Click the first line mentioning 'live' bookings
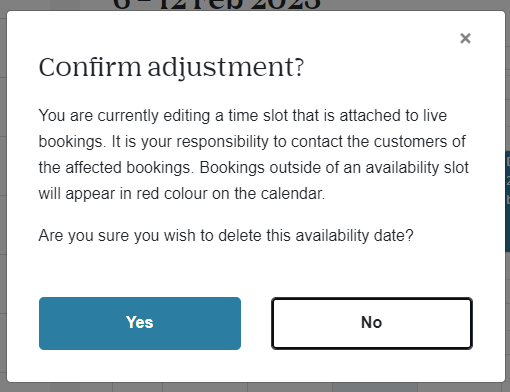 (x=243, y=116)
